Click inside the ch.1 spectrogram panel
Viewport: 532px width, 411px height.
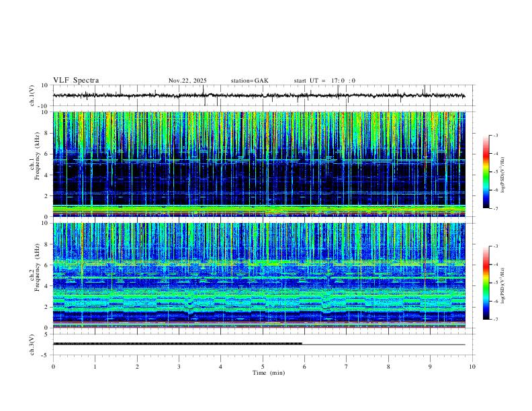[x=259, y=164]
